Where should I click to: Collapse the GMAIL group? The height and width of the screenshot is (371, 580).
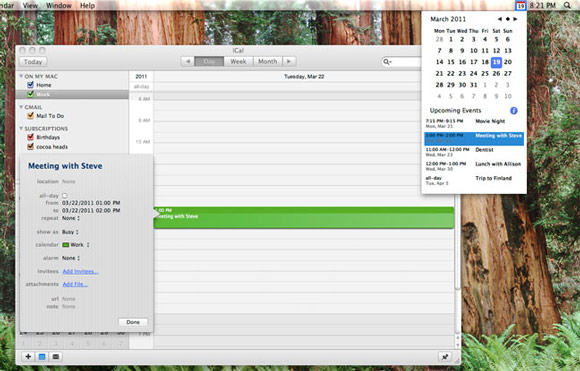coord(21,107)
